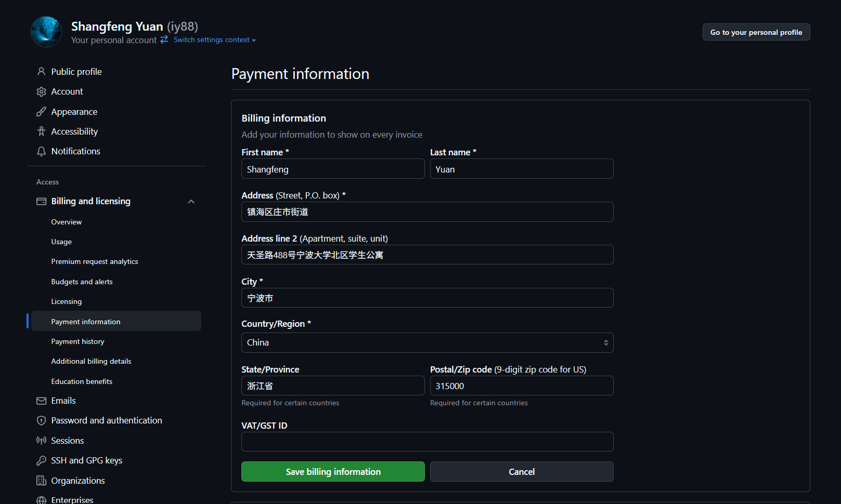This screenshot has height=504, width=841.
Task: Select the Billing credit card icon
Action: pos(41,201)
